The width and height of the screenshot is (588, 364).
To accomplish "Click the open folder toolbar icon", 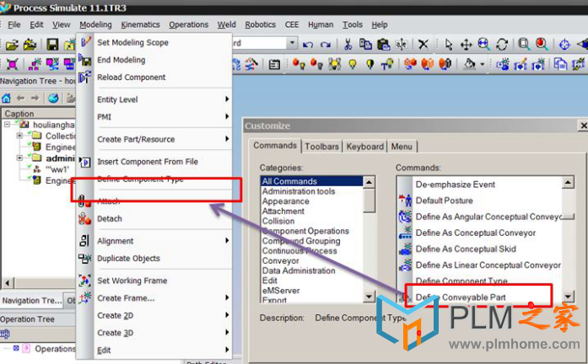I will [x=12, y=45].
